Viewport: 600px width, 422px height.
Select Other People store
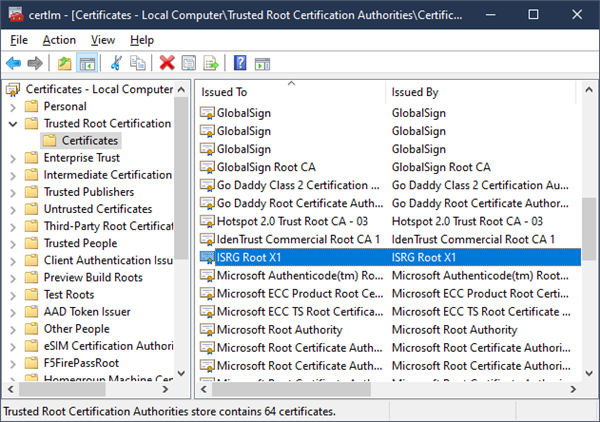pos(77,329)
